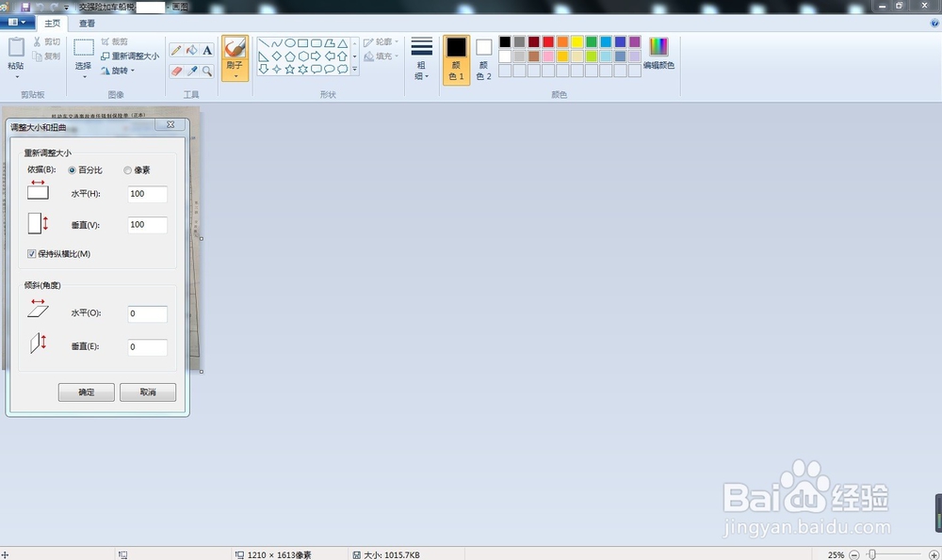This screenshot has width=942, height=560.
Task: Select the Percentage (百分比) radio button
Action: (x=73, y=170)
